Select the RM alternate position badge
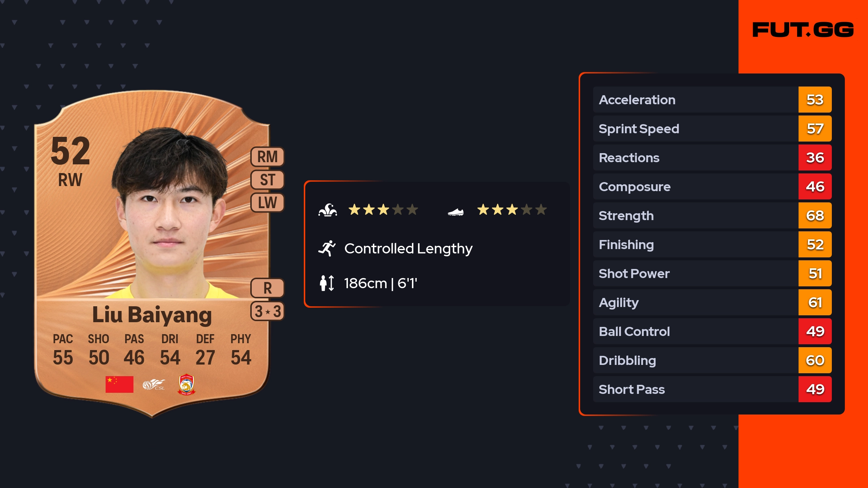The width and height of the screenshot is (868, 488). [268, 157]
